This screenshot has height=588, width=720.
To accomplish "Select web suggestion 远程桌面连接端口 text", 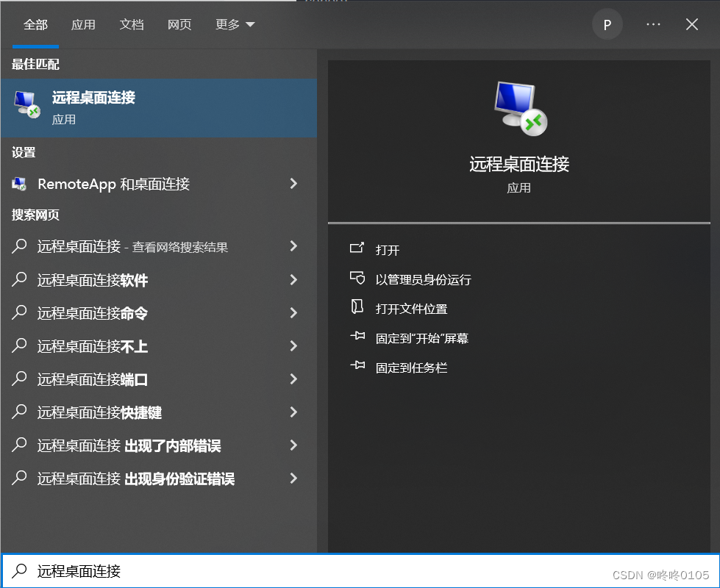I will [x=92, y=379].
